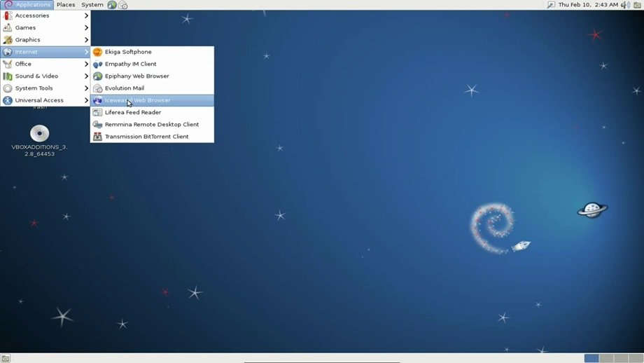Screen dimensions: 644x363
Task: Click the date and time clock
Action: (x=588, y=5)
